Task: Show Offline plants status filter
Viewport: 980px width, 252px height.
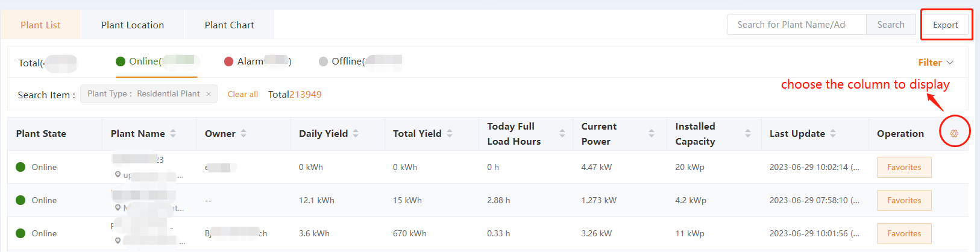Action: coord(360,61)
